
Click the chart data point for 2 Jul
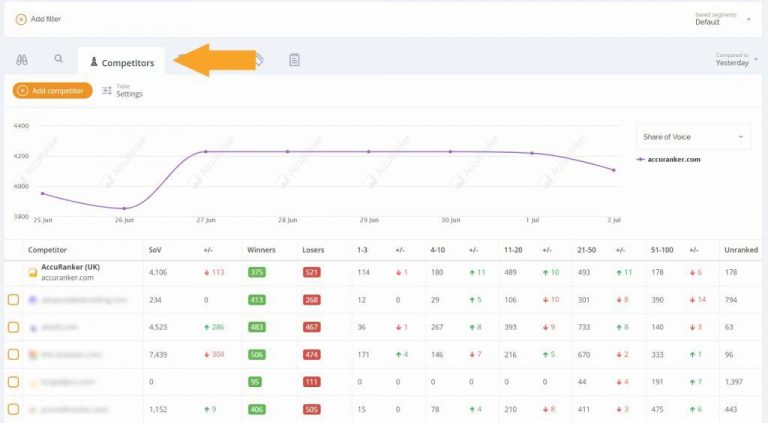coord(614,170)
